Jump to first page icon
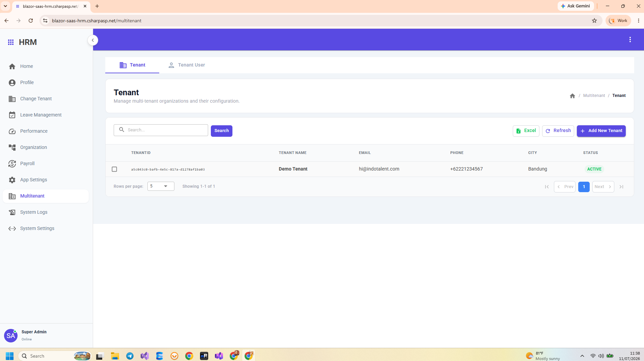Screen dimensions: 644x361 tap(547, 187)
